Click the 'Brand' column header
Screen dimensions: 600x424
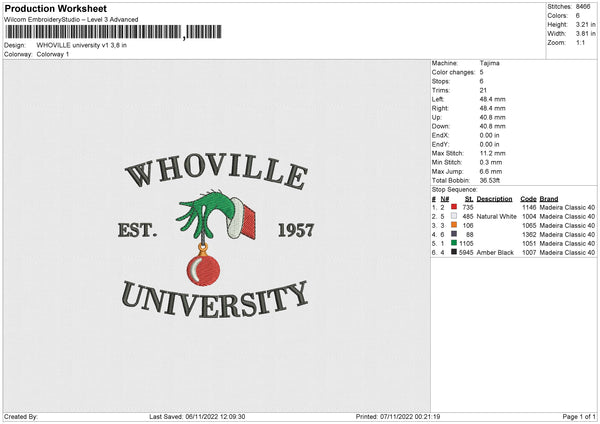click(549, 199)
